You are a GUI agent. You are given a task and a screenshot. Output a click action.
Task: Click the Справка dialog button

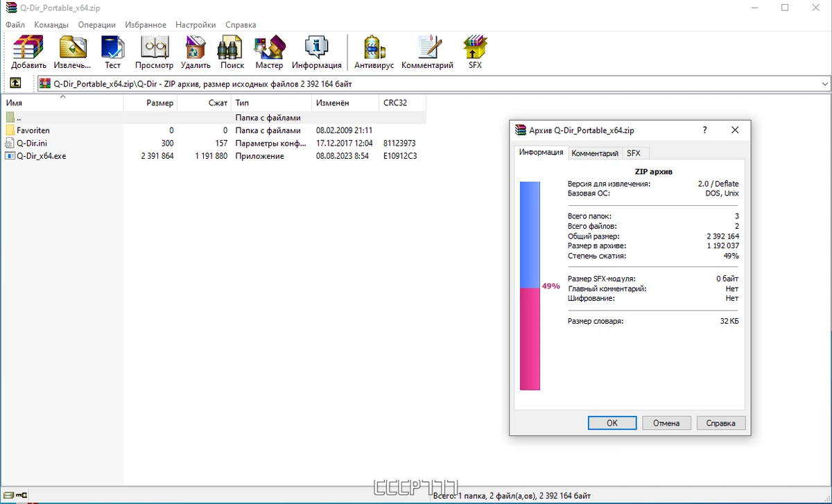tap(721, 423)
